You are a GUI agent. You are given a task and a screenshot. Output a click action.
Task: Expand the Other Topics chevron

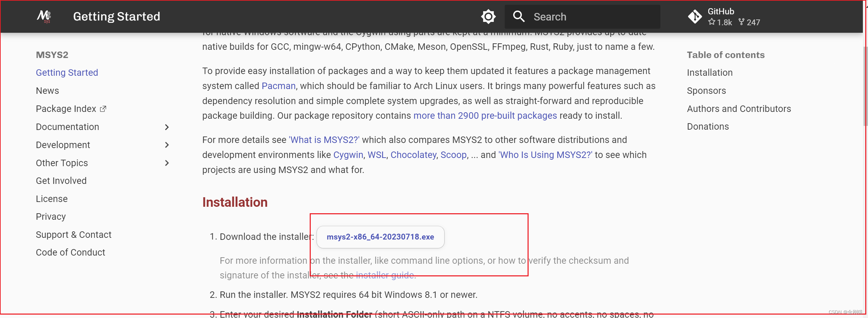click(167, 163)
